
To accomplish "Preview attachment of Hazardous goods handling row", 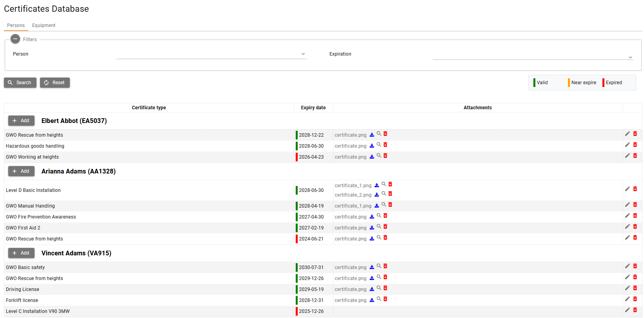I will point(379,145).
